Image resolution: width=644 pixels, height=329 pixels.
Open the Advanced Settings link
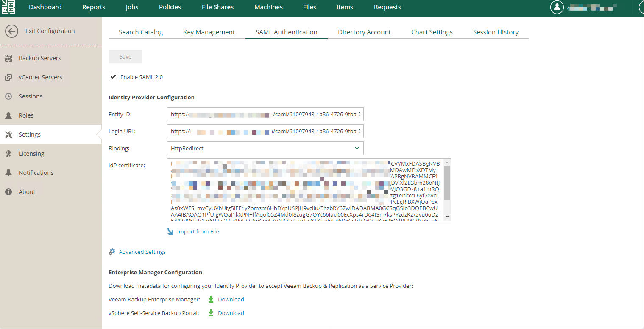pyautogui.click(x=142, y=252)
